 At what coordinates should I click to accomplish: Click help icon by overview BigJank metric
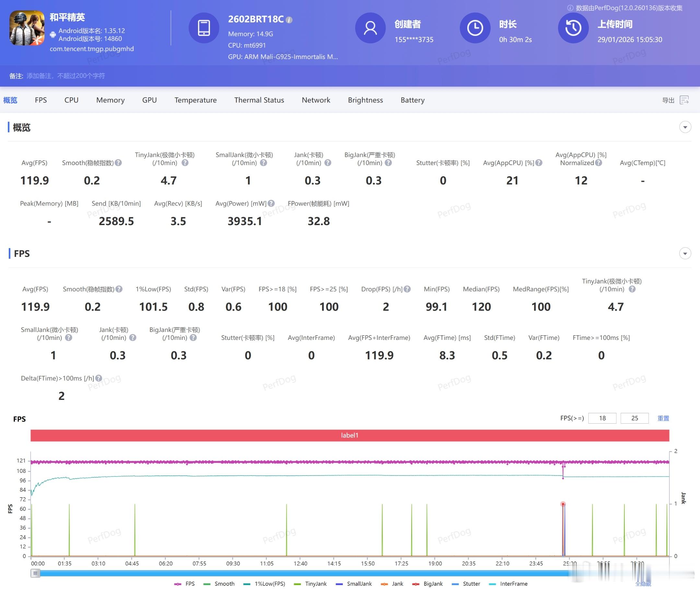click(x=388, y=163)
